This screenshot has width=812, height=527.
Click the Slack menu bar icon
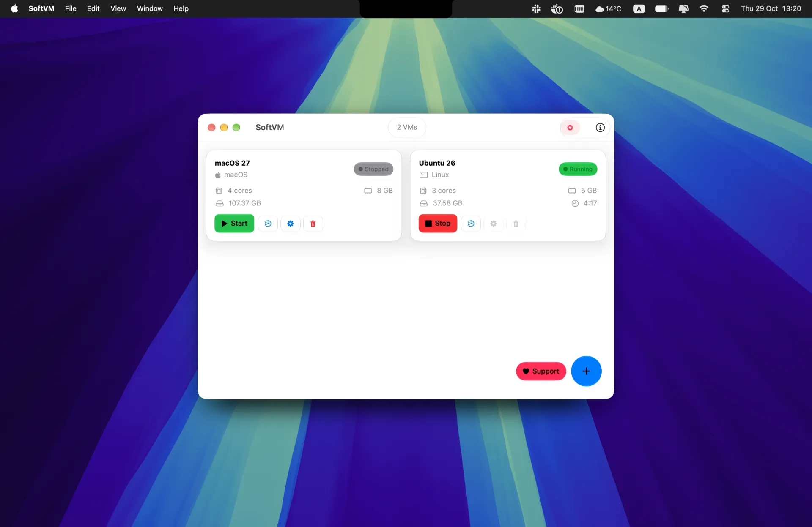pyautogui.click(x=536, y=8)
